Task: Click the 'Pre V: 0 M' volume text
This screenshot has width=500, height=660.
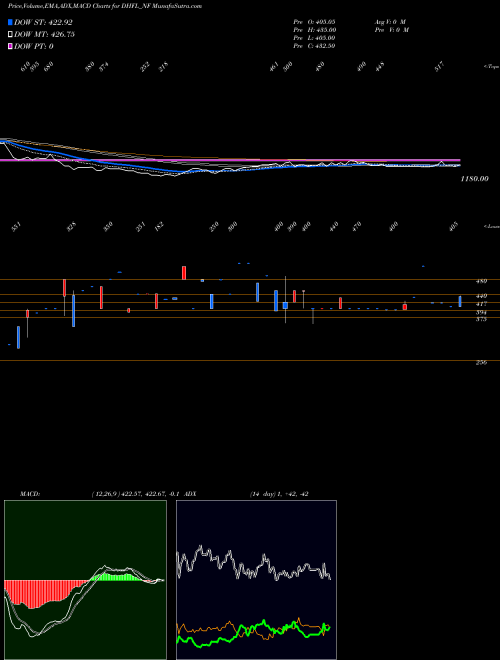Action: (392, 29)
